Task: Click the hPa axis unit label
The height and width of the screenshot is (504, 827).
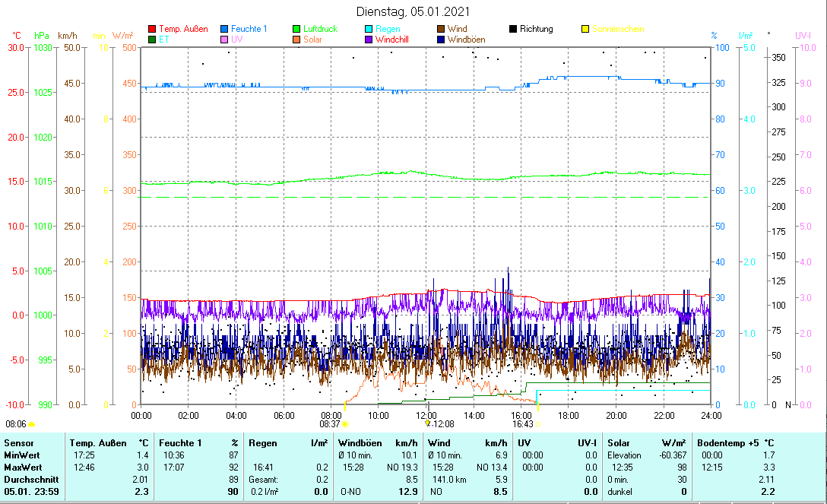Action: click(41, 36)
